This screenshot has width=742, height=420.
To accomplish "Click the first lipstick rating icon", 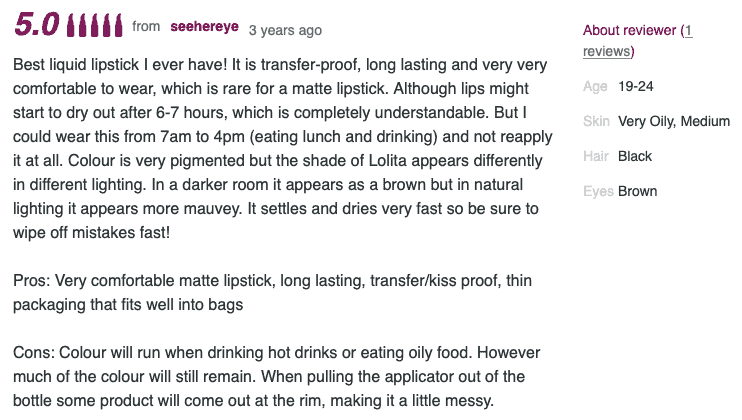I will pos(70,26).
